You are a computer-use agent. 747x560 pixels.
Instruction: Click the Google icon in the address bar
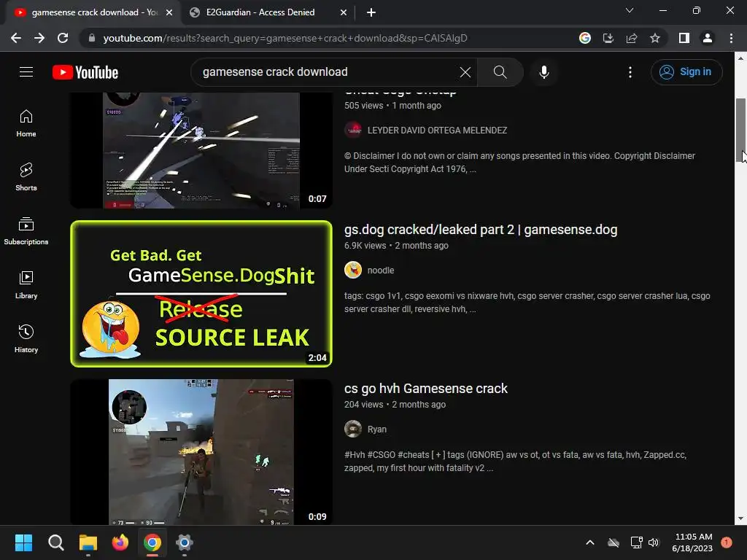click(584, 38)
